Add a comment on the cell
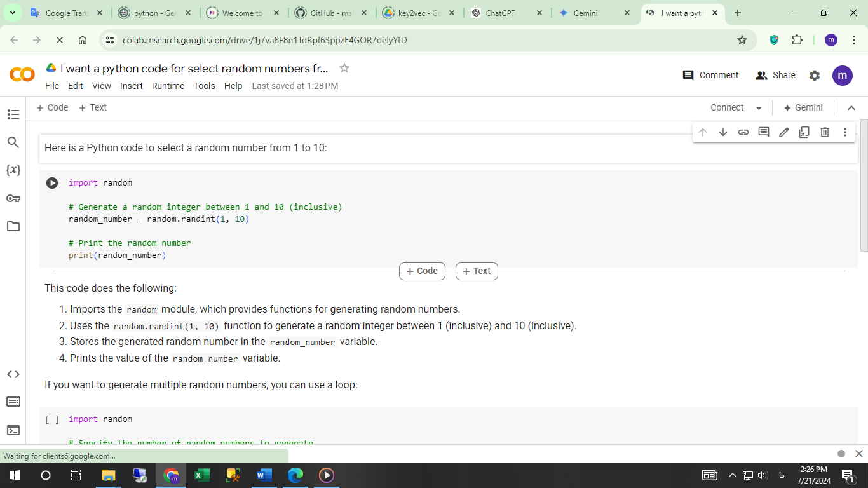The image size is (868, 488). pyautogui.click(x=764, y=132)
